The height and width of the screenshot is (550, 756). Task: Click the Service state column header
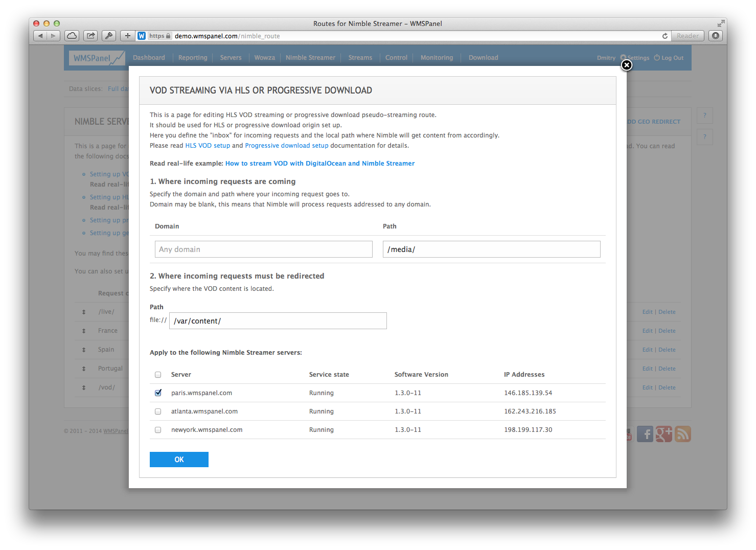[x=329, y=375]
